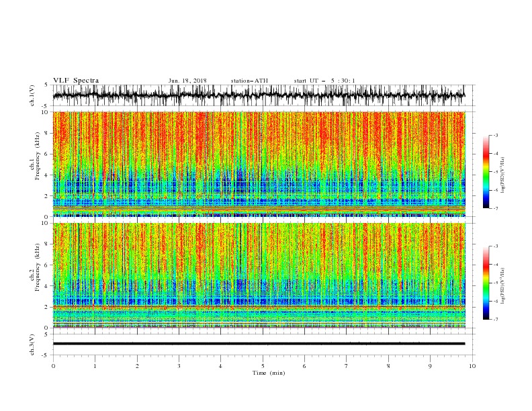Click the "ch.3(V)" axis label
The image size is (532, 411).
[32, 345]
